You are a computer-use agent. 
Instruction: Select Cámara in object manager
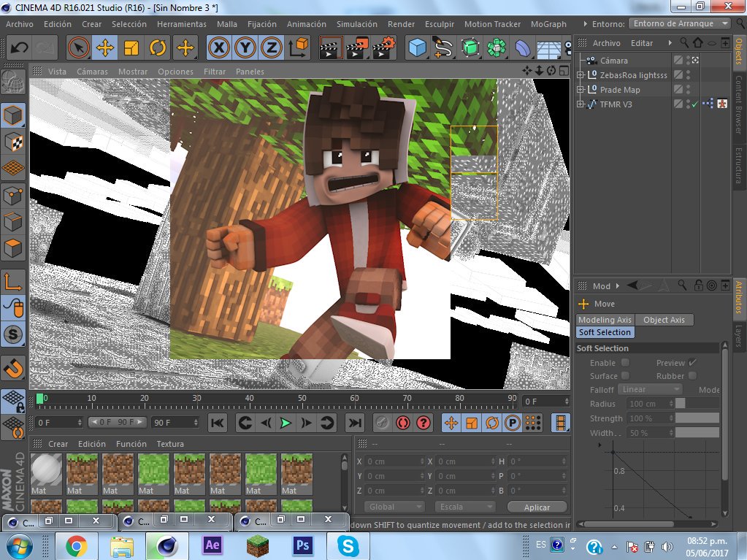[x=613, y=61]
